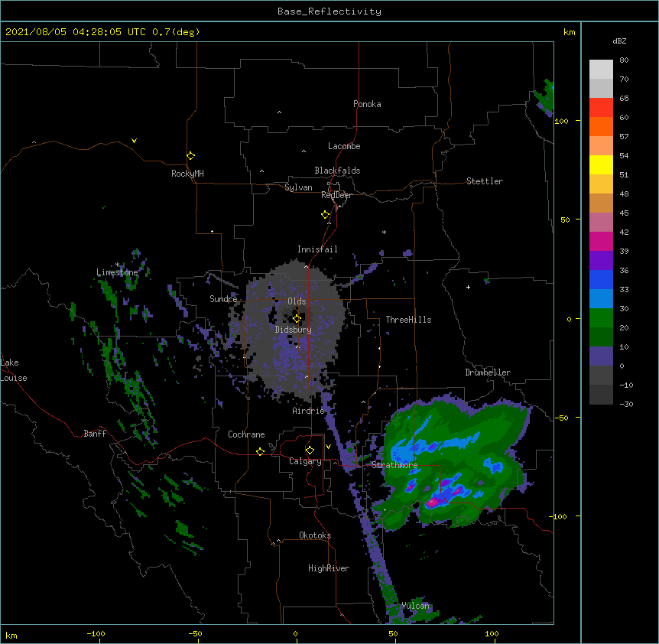Click the Drumheller town label

488,372
